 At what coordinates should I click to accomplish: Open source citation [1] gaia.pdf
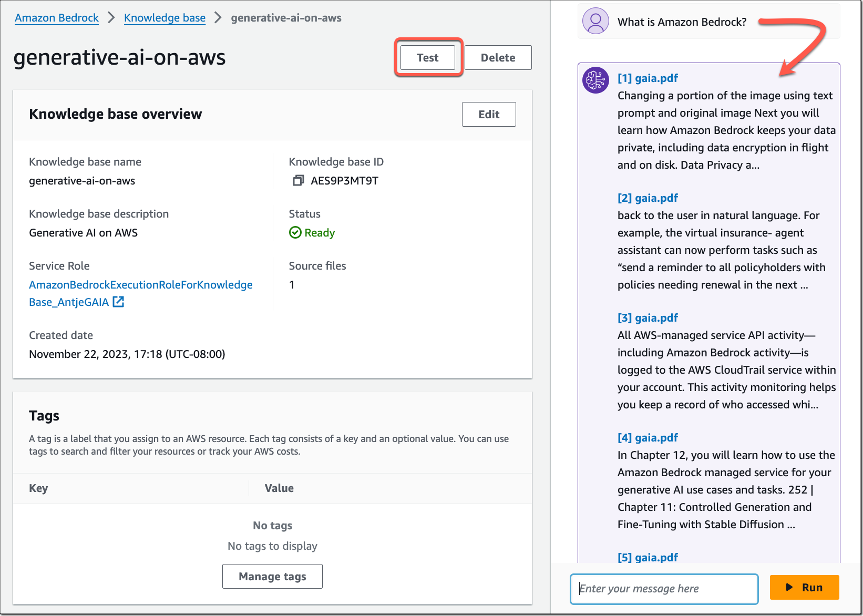[x=648, y=78]
